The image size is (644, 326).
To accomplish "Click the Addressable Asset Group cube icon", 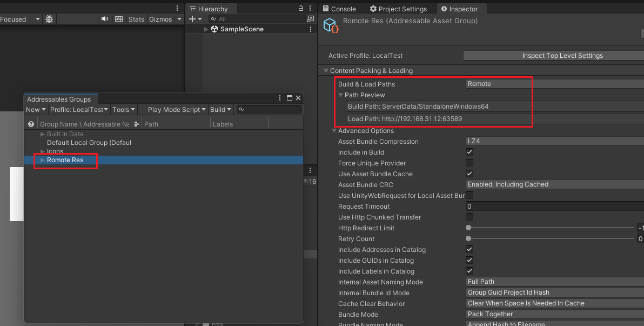I will [331, 25].
